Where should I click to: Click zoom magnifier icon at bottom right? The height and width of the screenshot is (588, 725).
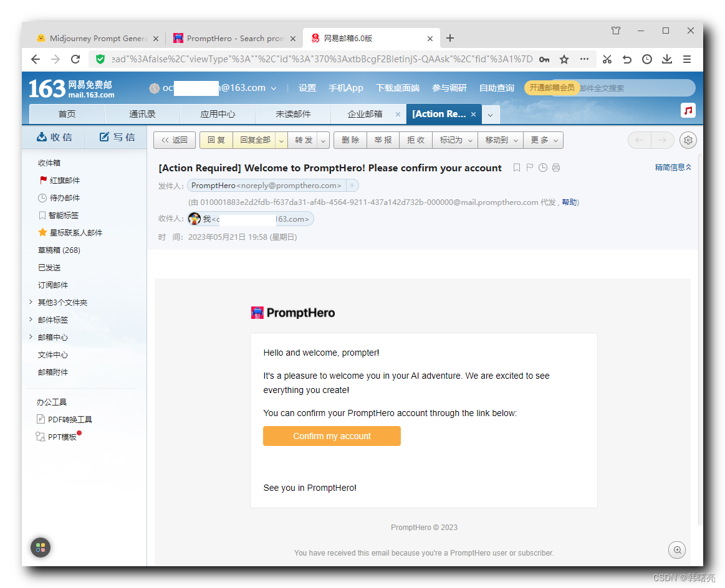(677, 549)
